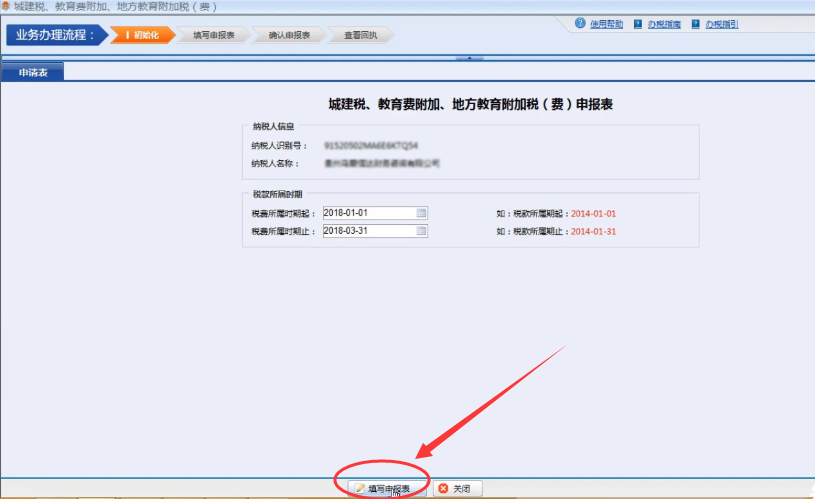Image resolution: width=815 pixels, height=499 pixels.
Task: Click the book icon beside 办税指南
Action: pos(637,24)
